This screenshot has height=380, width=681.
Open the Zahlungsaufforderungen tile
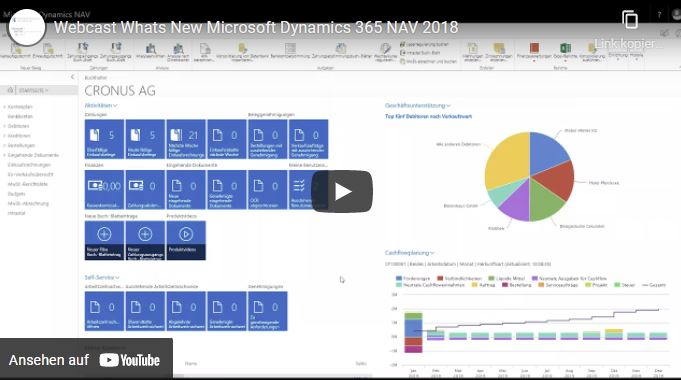click(145, 190)
